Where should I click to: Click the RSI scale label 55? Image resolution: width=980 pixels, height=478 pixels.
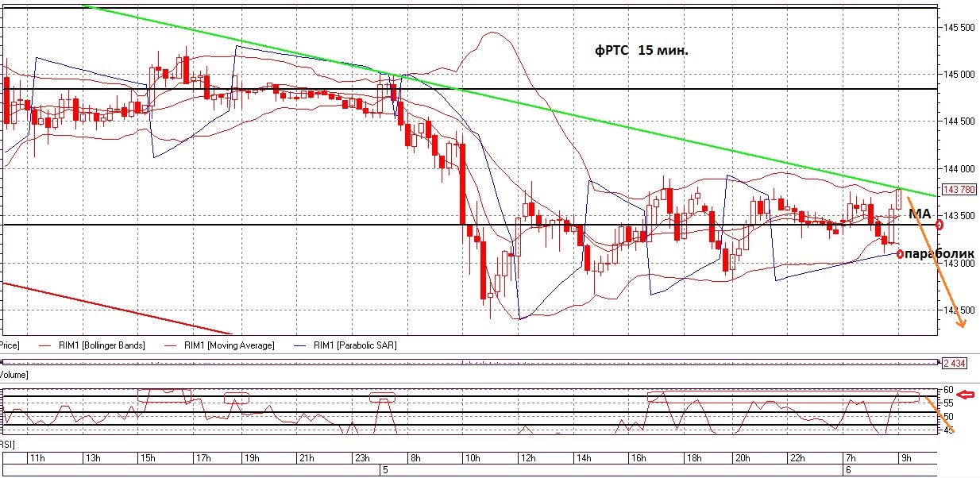pyautogui.click(x=948, y=403)
